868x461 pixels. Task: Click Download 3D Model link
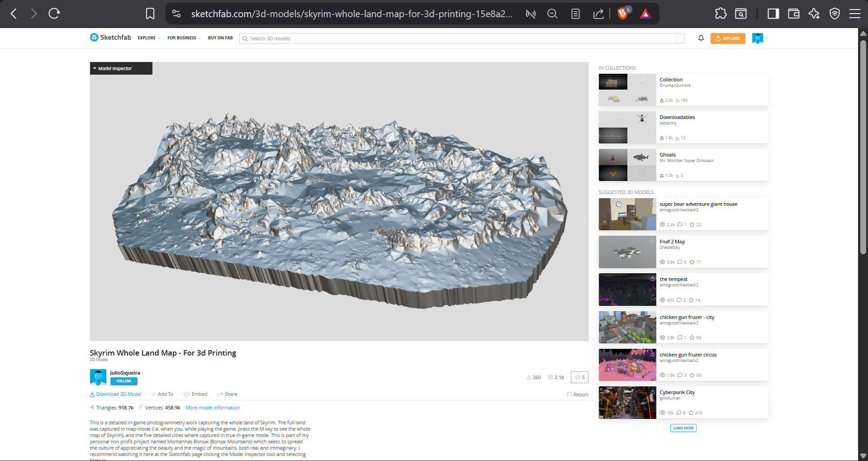[x=116, y=394]
